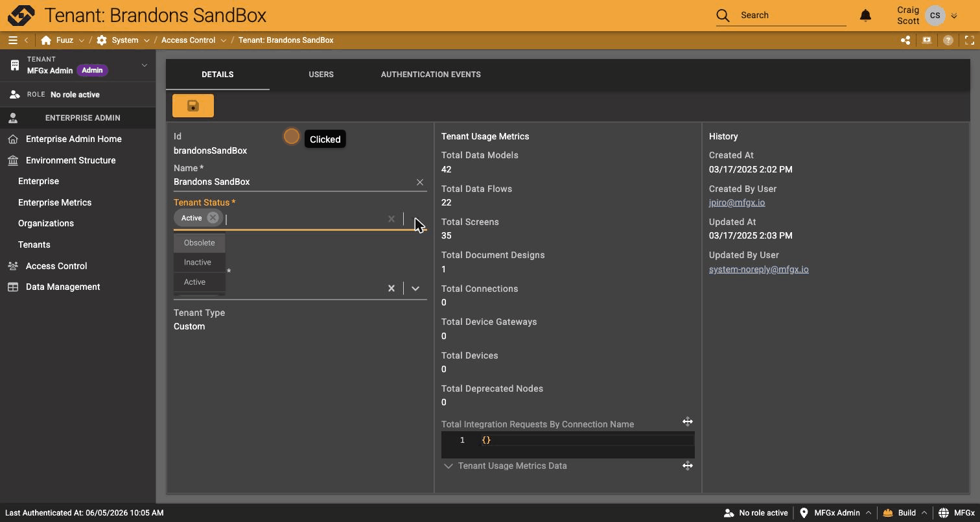Remove the Active status chip
This screenshot has width=980, height=522.
point(213,218)
